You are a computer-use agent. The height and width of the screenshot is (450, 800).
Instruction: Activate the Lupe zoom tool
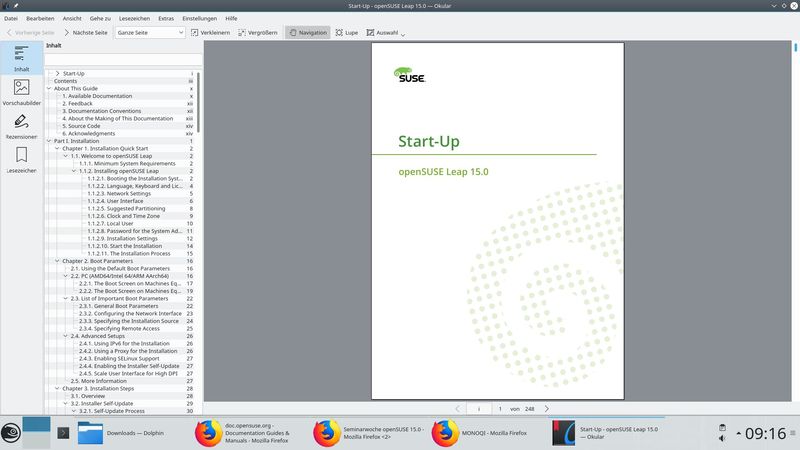point(347,33)
